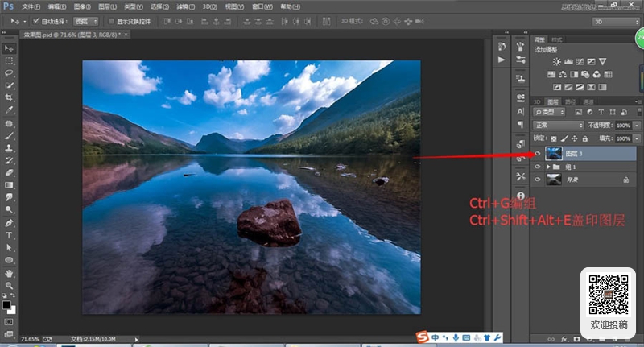Enable the 自动选择 checkbox
Image resolution: width=644 pixels, height=347 pixels.
click(36, 21)
